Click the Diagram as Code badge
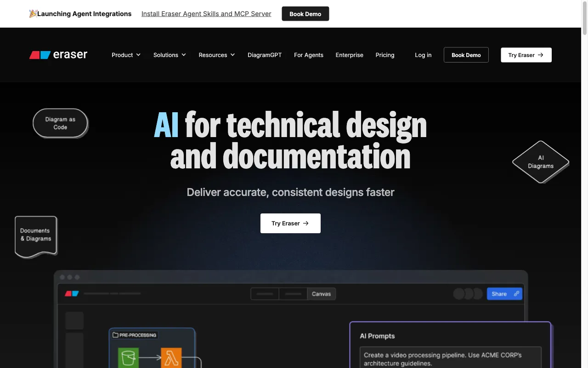Image resolution: width=588 pixels, height=368 pixels. [60, 123]
